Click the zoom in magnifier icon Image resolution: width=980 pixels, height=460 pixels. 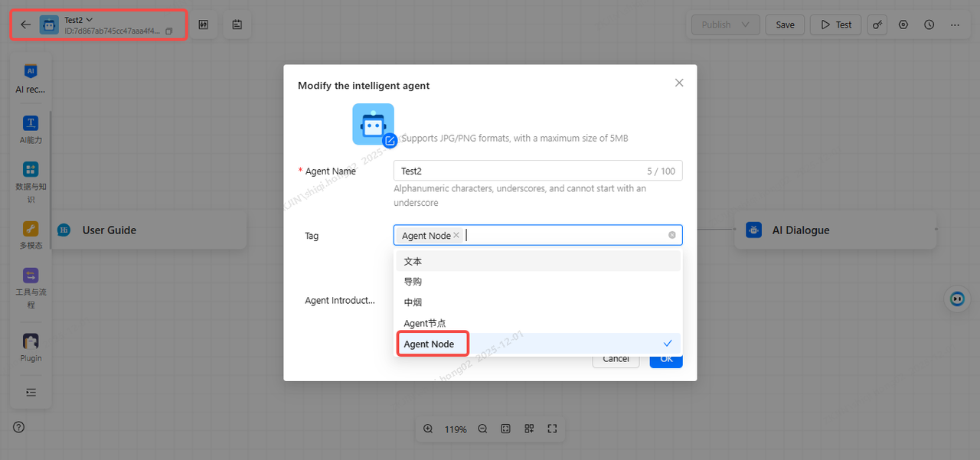point(428,429)
